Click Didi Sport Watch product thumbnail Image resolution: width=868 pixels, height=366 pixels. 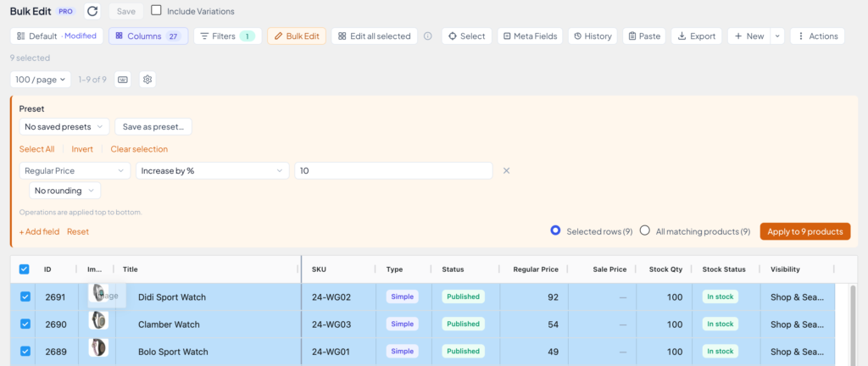click(98, 293)
